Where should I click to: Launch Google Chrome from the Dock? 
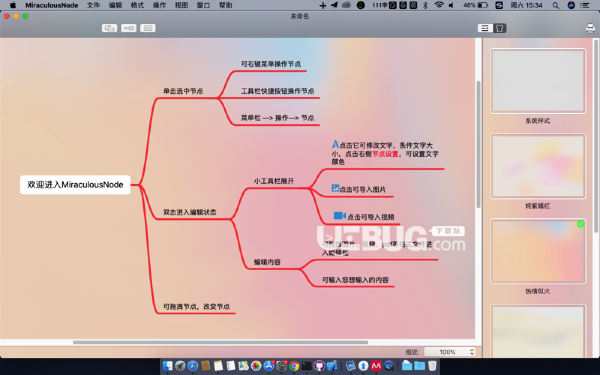[294, 366]
